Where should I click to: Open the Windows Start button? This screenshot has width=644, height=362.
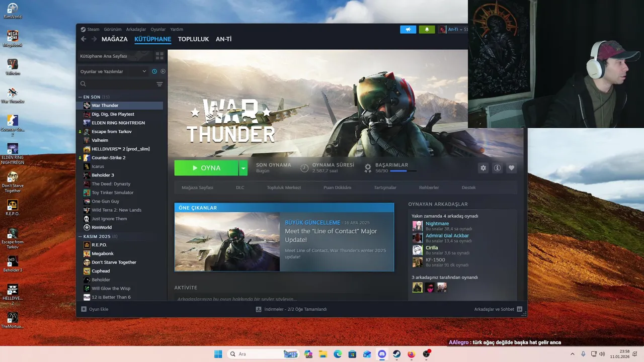(218, 354)
